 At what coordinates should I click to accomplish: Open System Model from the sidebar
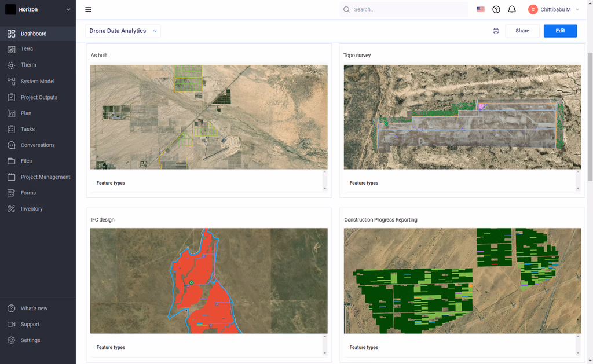tap(38, 81)
